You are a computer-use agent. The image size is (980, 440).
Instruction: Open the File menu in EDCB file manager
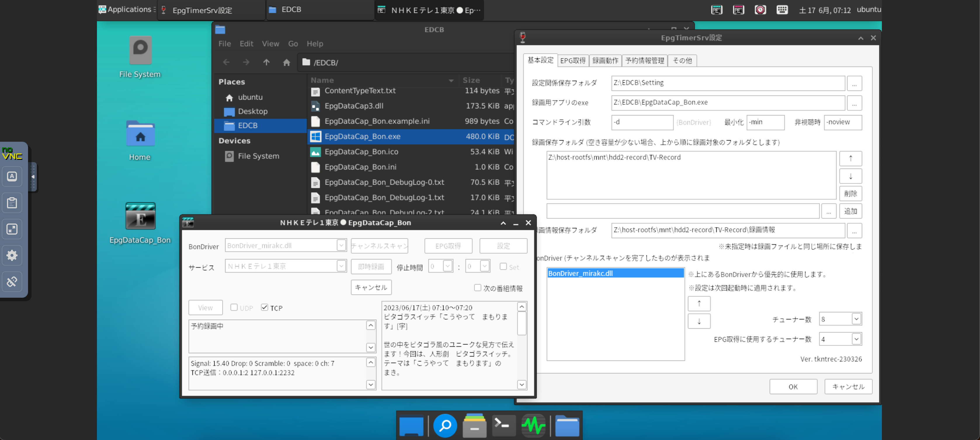point(225,44)
